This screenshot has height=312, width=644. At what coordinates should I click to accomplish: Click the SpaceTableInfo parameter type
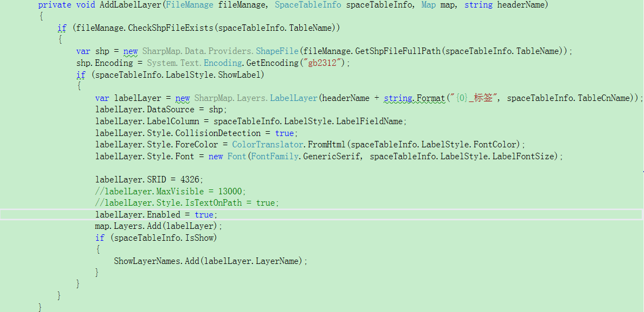tap(308, 5)
